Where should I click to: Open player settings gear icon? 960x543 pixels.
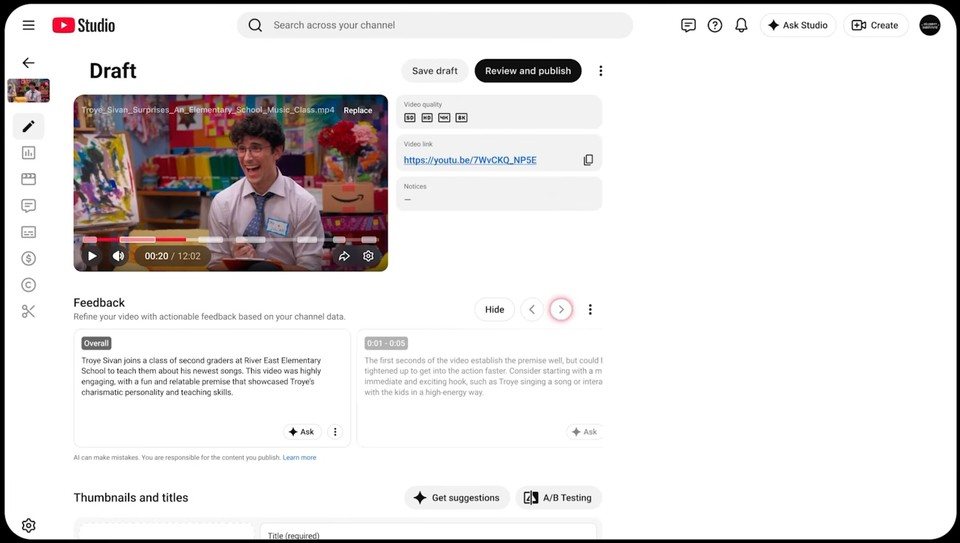[368, 256]
